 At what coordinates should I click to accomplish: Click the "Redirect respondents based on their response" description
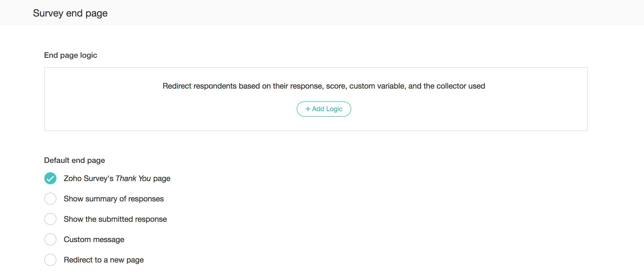click(324, 86)
